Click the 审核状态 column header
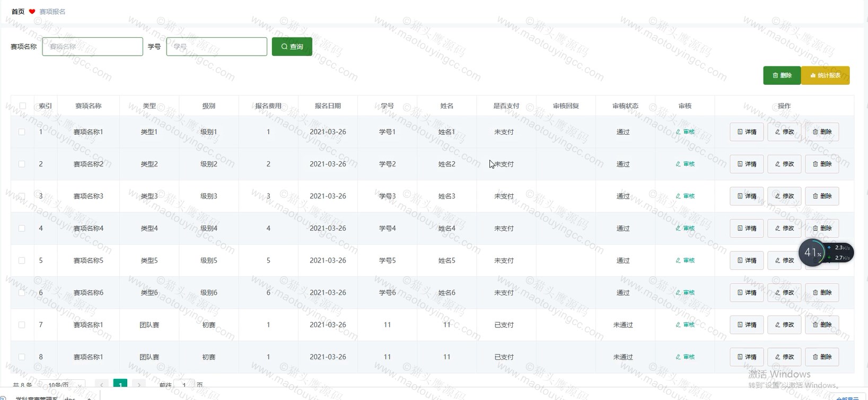This screenshot has height=400, width=868. (625, 106)
